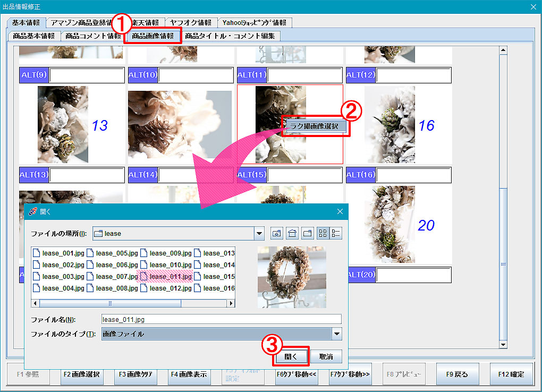Switch to Yahoo!ショッピング情報 tab
The height and width of the screenshot is (392, 542).
pos(255,22)
